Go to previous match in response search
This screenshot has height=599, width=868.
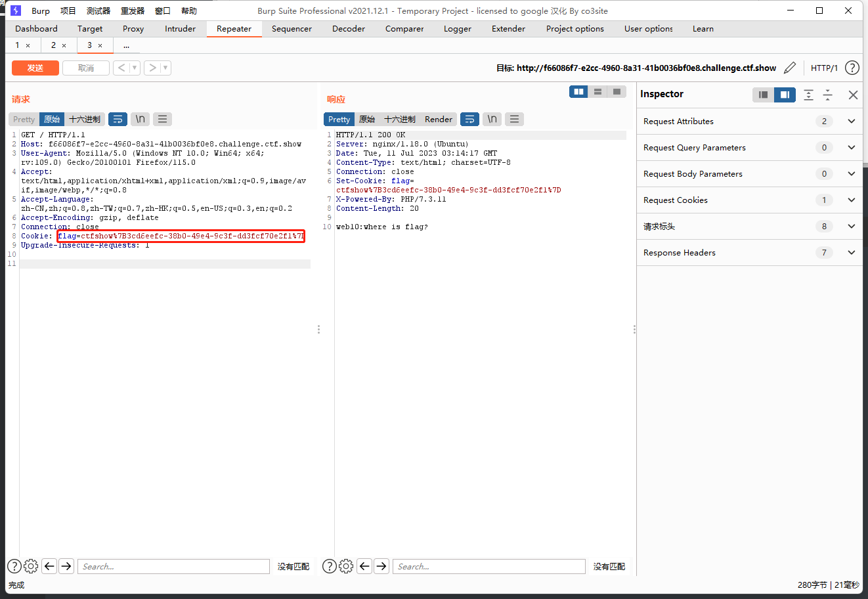pos(364,566)
